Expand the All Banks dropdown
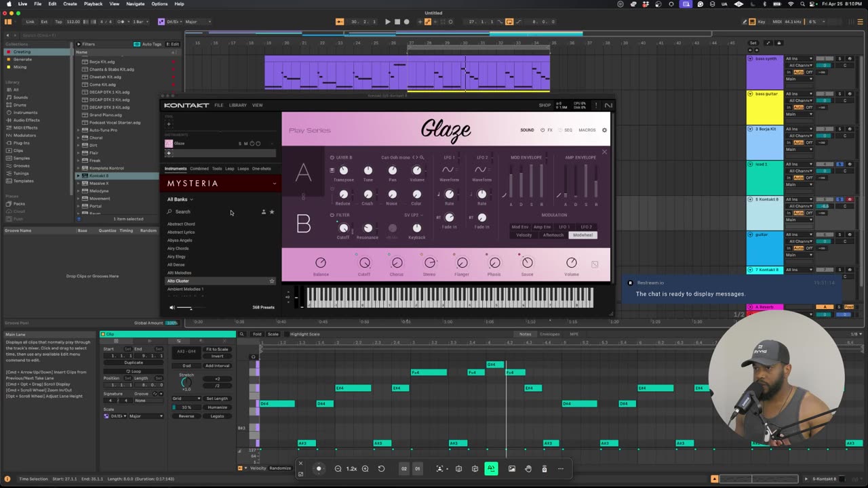Image resolution: width=868 pixels, height=488 pixels. tap(180, 199)
